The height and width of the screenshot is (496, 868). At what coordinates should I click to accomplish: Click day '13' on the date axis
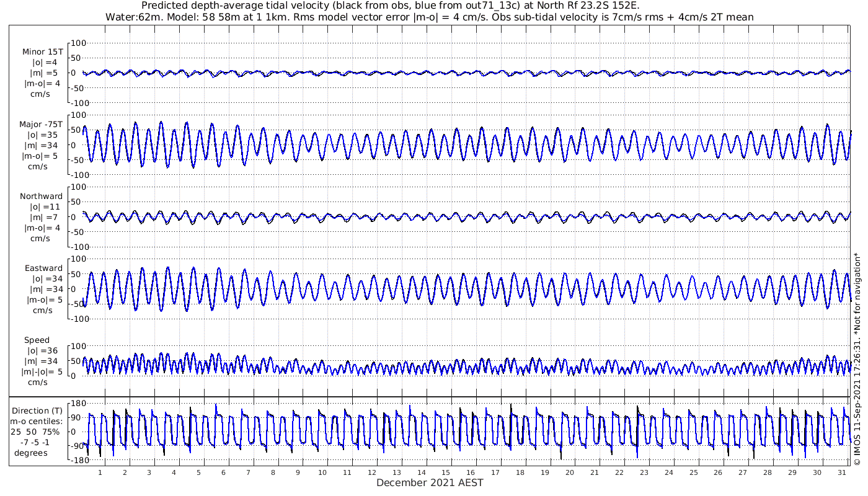tap(396, 472)
